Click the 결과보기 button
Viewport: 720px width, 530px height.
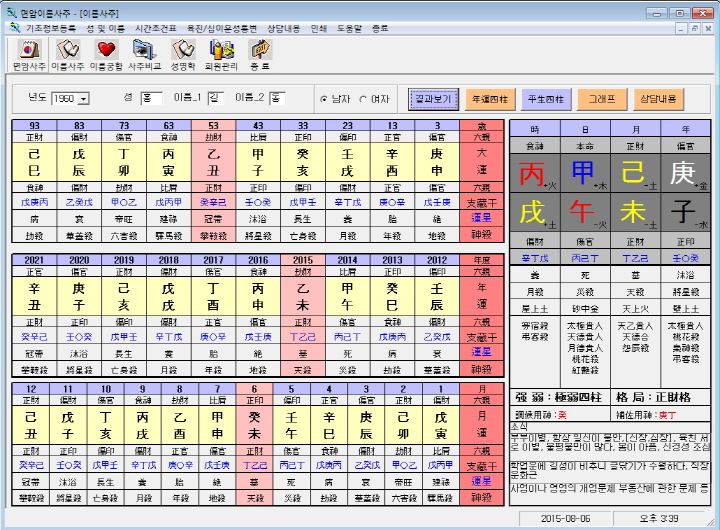[433, 99]
